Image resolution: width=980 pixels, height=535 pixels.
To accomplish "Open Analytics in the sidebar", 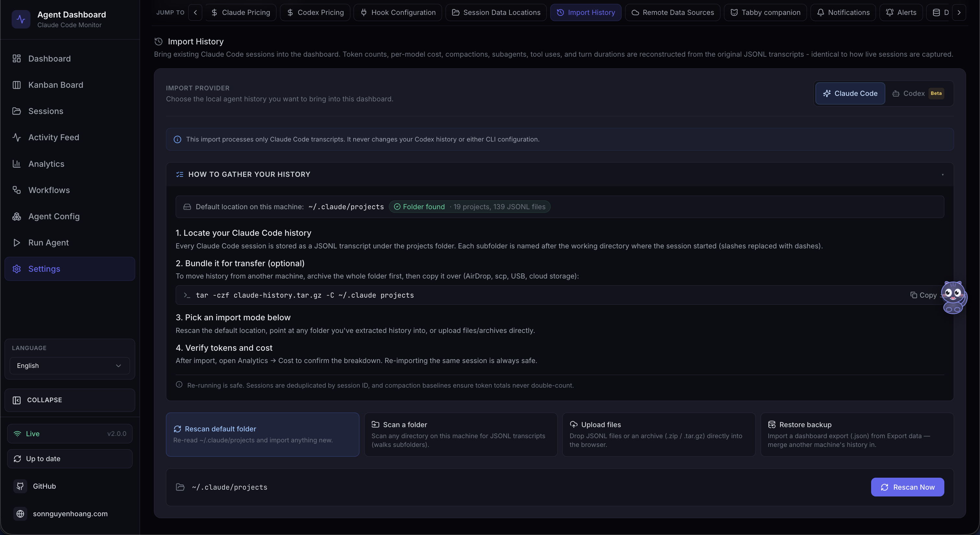I will tap(70, 164).
